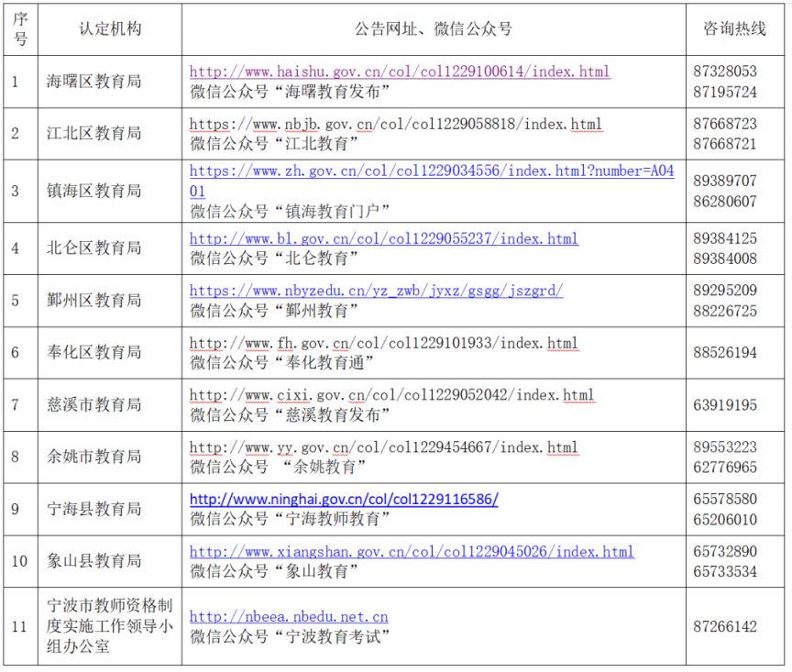This screenshot has height=672, width=792.
Task: Follow the www.bl.gov.cn 北仑区 link
Action: 384,238
